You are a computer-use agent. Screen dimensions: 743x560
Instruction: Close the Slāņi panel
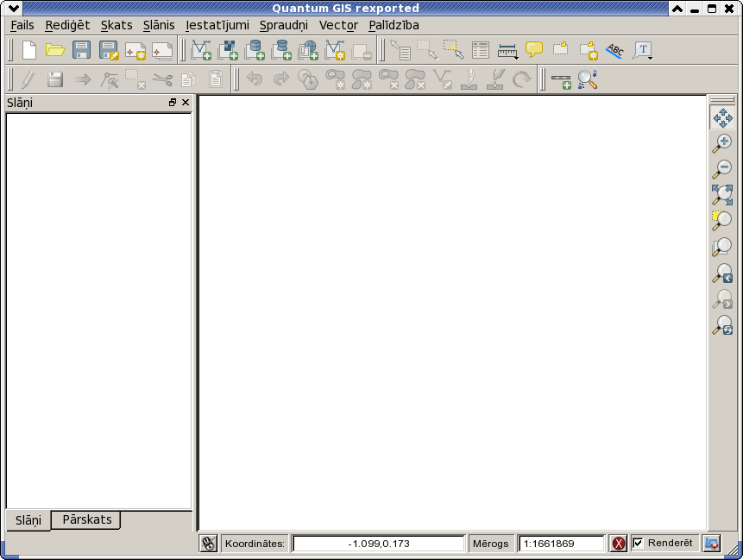click(186, 103)
